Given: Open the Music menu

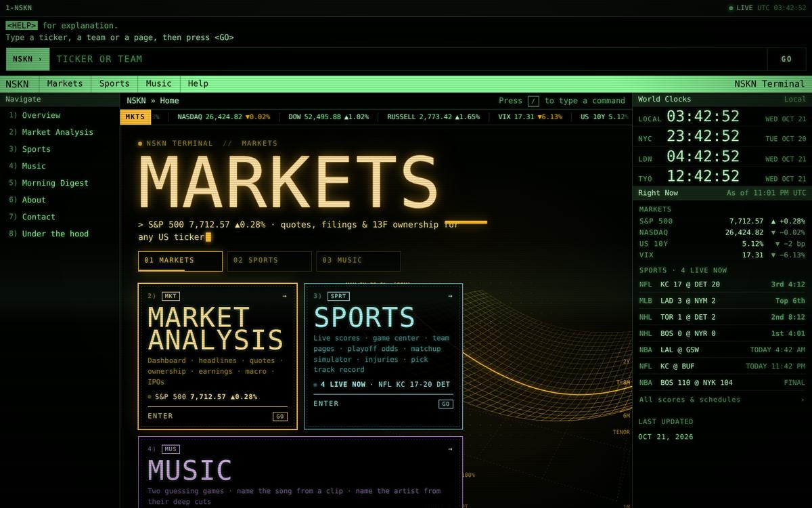Looking at the screenshot, I should pyautogui.click(x=158, y=84).
